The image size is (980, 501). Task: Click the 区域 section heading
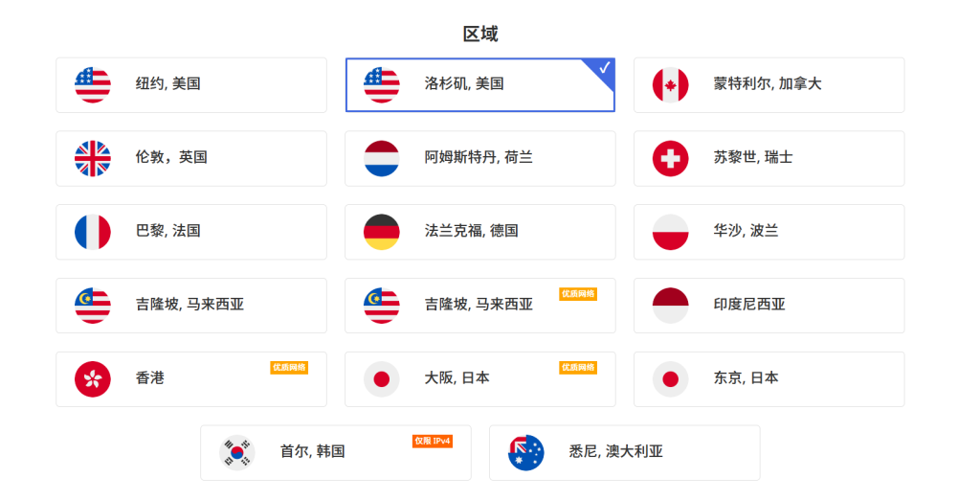(x=480, y=34)
